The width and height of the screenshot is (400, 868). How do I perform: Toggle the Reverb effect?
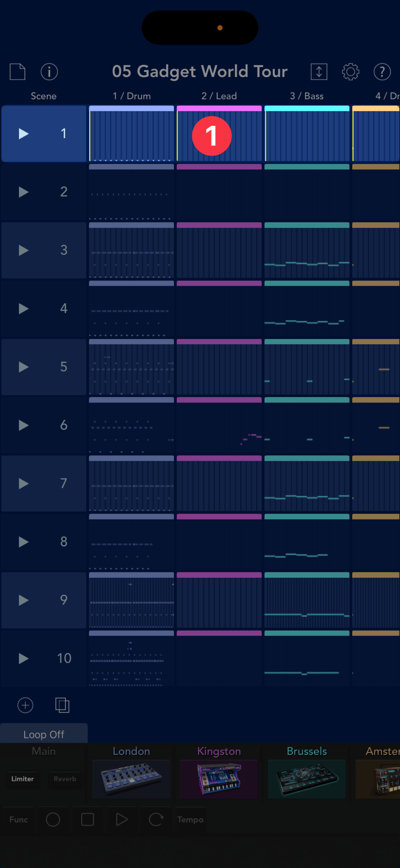pos(65,779)
